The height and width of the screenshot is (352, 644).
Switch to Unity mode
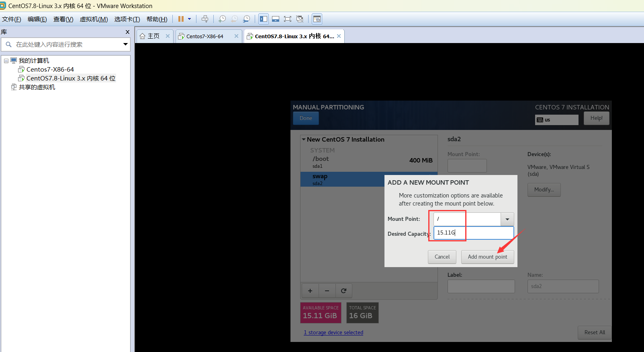click(x=300, y=19)
